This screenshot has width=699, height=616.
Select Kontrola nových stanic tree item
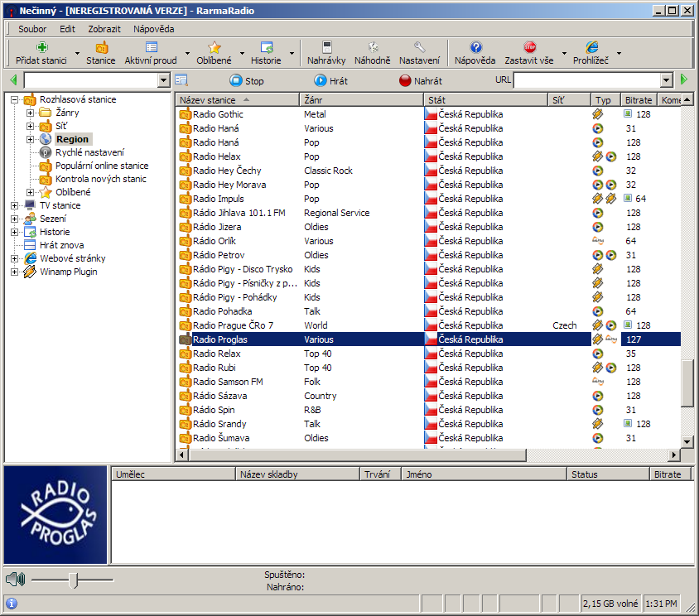pyautogui.click(x=101, y=179)
